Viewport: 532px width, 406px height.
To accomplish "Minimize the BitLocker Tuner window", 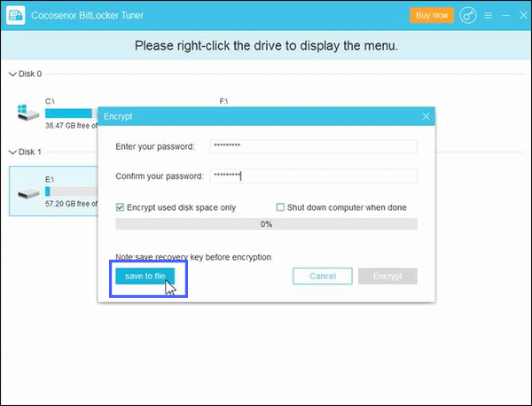I will point(506,16).
